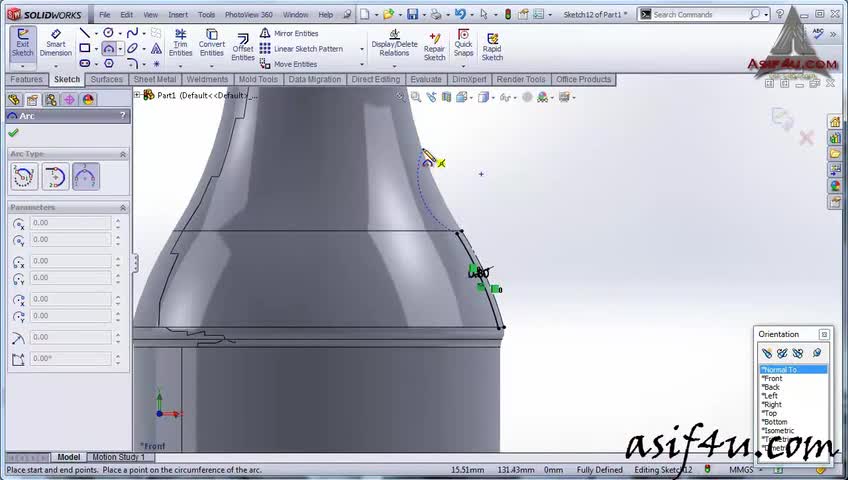The image size is (848, 480).
Task: Switch to the Features tab
Action: tap(26, 79)
